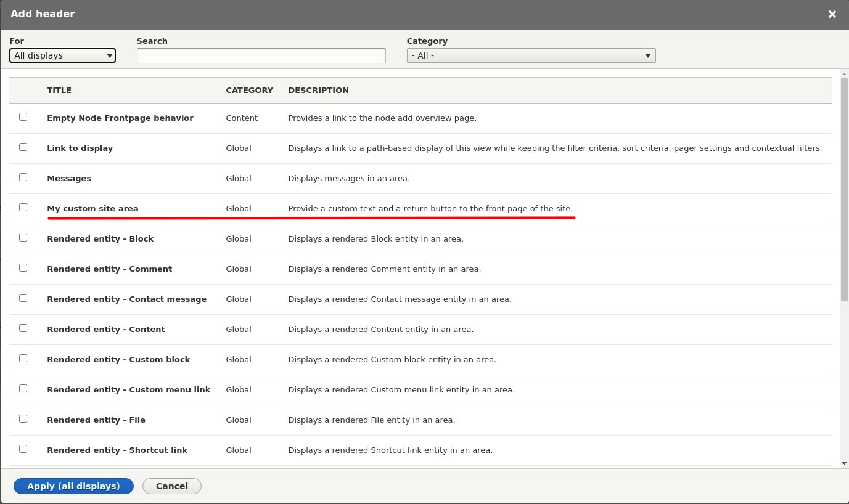Image resolution: width=849 pixels, height=504 pixels.
Task: Close the Add header dialog
Action: tap(832, 14)
